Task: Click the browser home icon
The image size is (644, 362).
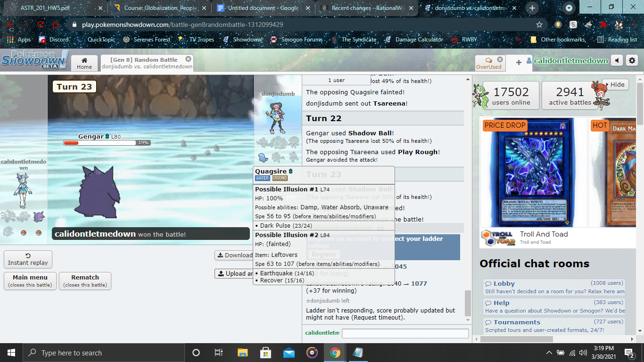Action: [x=56, y=25]
